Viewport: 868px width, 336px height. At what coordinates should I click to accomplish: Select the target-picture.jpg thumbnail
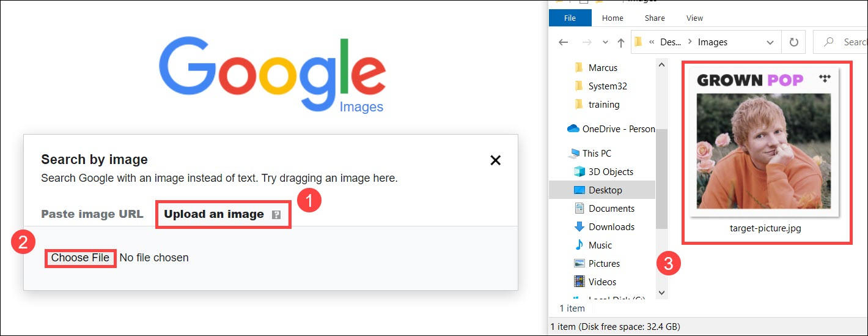coord(765,141)
